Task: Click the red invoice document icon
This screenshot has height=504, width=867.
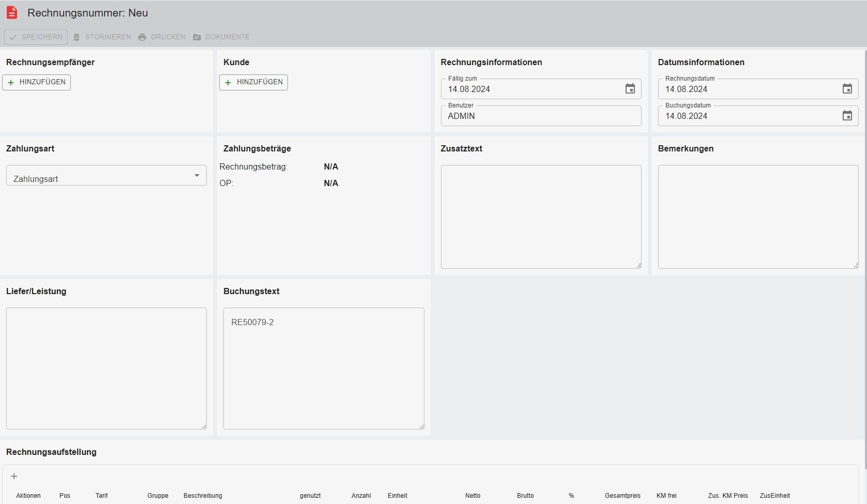Action: pos(12,13)
